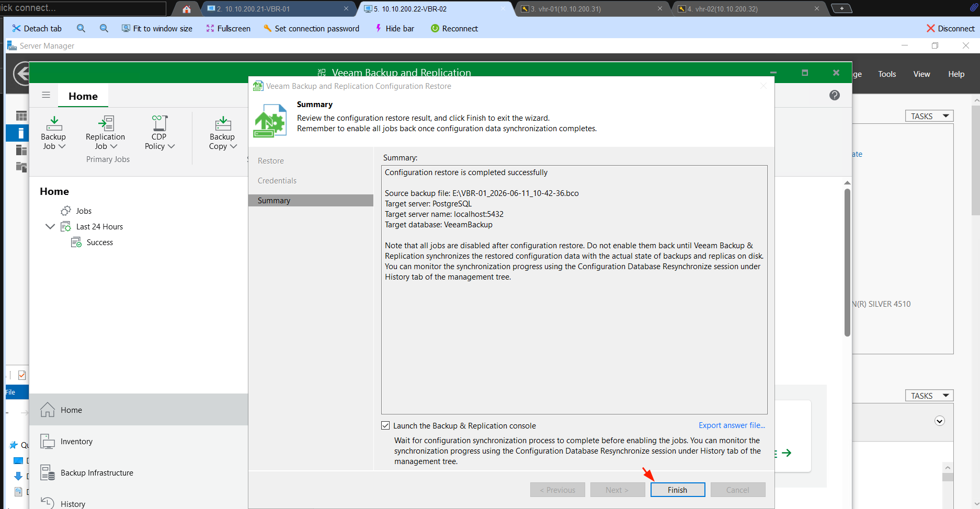Viewport: 980px width, 509px height.
Task: Open the History navigation view
Action: (139, 502)
